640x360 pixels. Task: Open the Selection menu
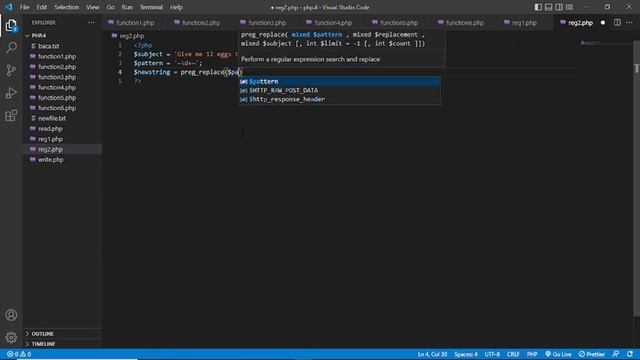[67, 7]
